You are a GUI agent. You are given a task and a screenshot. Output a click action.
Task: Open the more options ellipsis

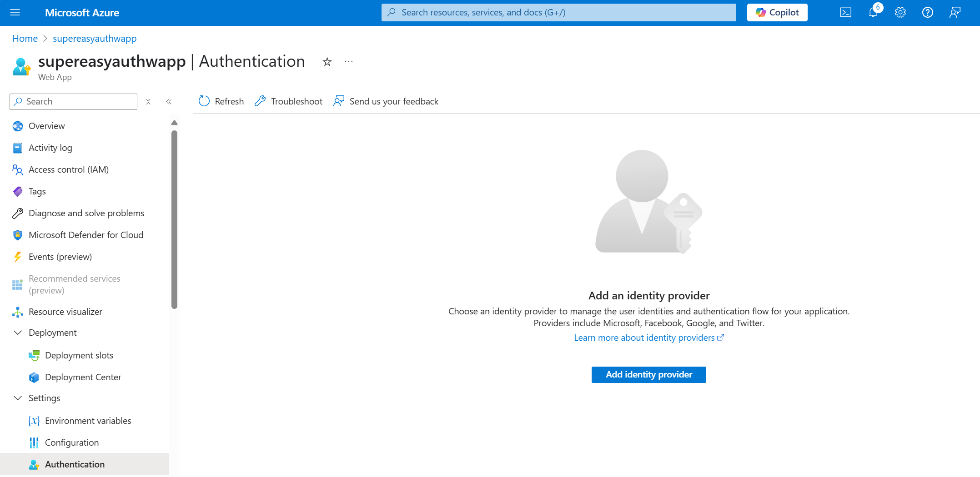point(349,61)
